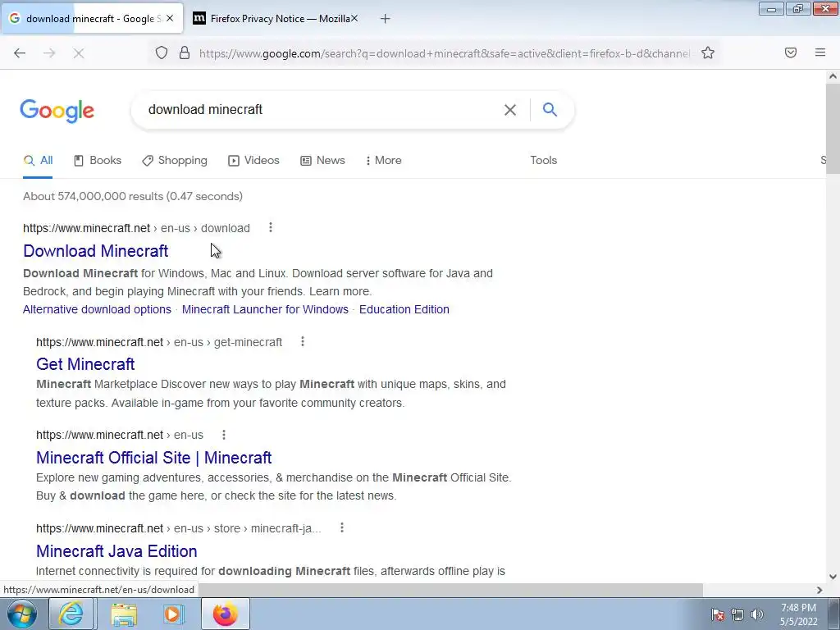Open Windows Explorer from taskbar
The width and height of the screenshot is (840, 630).
click(x=124, y=614)
